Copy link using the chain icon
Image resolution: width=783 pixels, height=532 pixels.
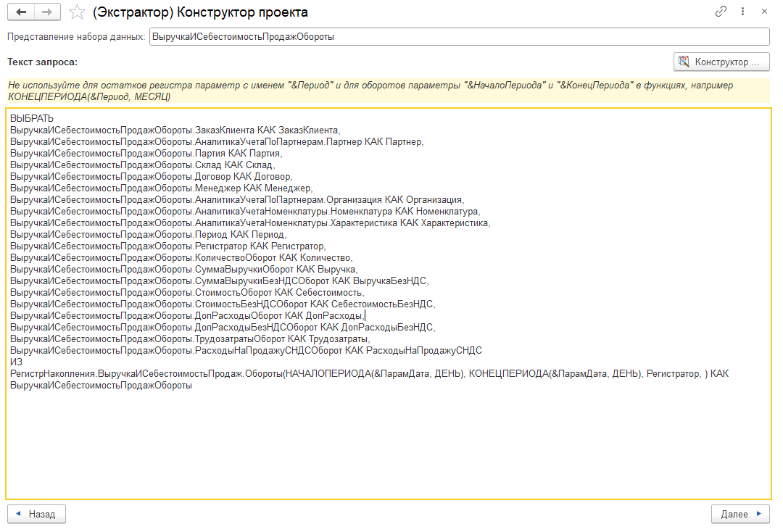[721, 12]
